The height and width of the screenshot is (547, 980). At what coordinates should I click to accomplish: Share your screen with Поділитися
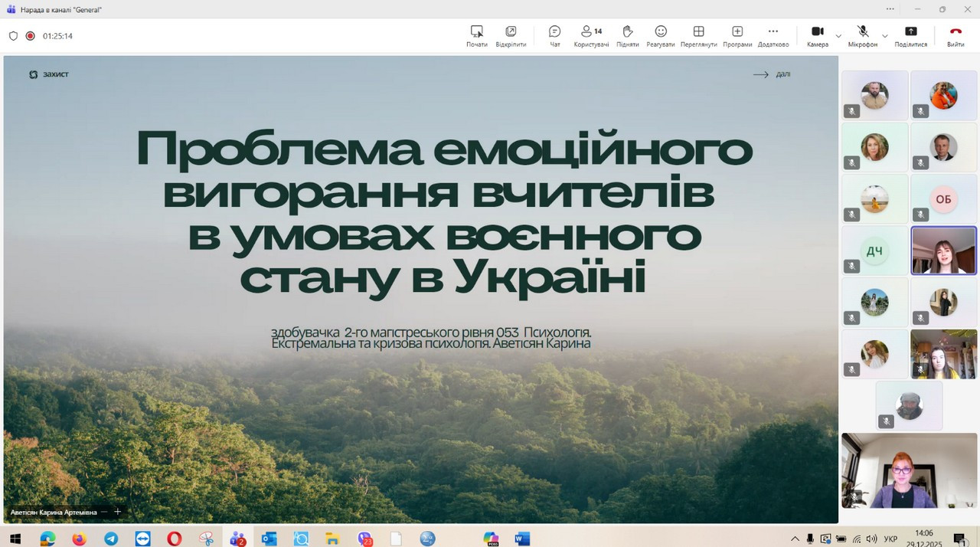click(910, 35)
